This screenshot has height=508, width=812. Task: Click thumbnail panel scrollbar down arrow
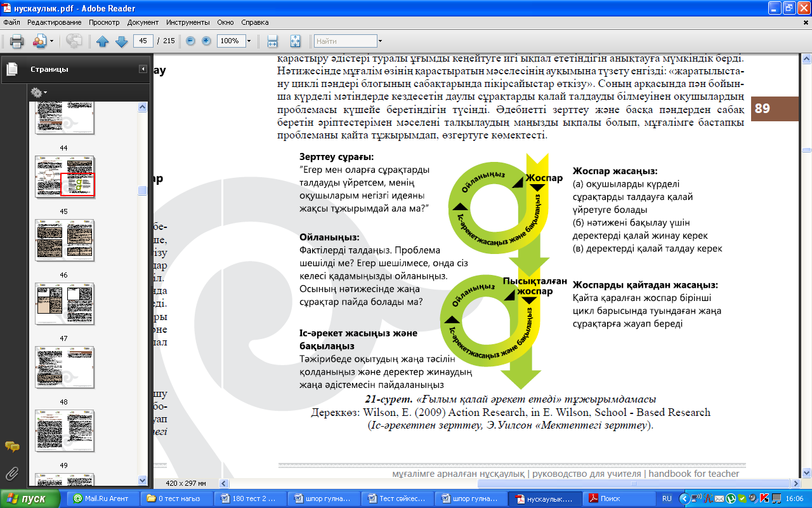pos(142,481)
